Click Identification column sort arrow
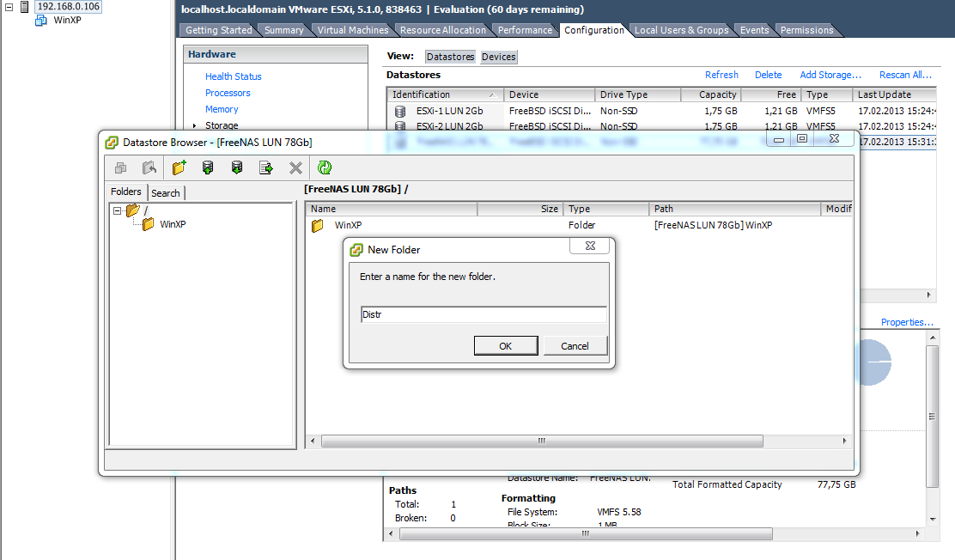This screenshot has width=955, height=560. point(491,95)
